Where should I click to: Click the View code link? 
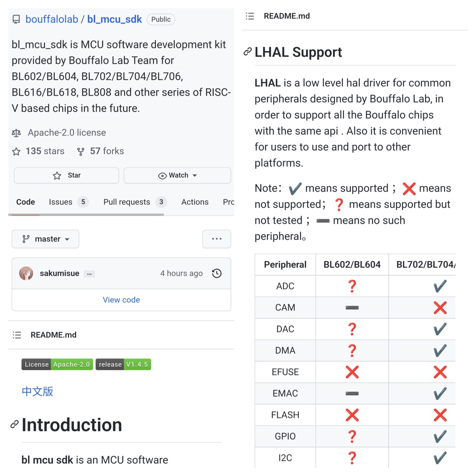pos(121,300)
